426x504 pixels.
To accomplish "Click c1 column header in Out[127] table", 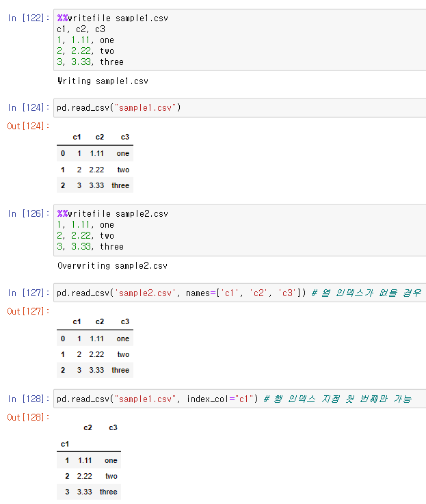I will click(77, 321).
